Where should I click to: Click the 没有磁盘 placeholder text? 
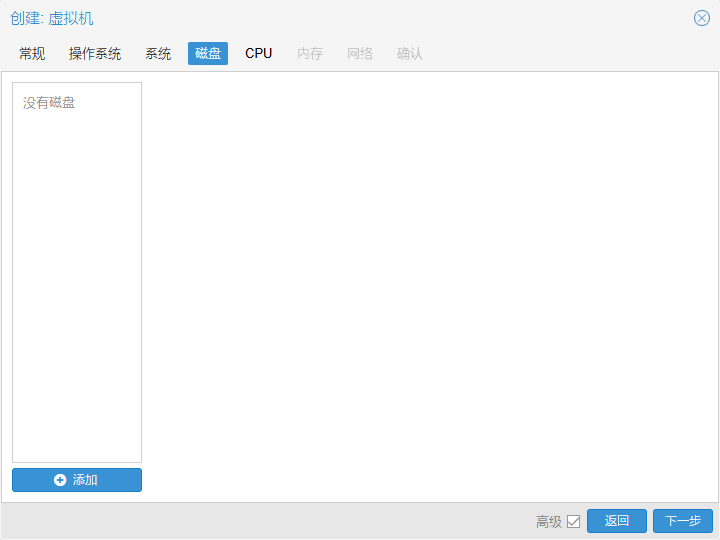pos(49,103)
